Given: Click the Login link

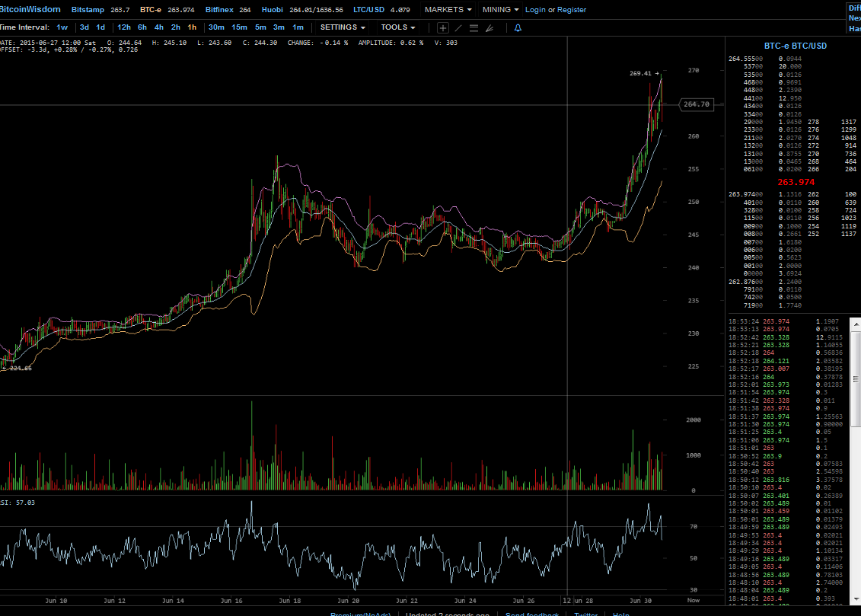Looking at the screenshot, I should (535, 9).
